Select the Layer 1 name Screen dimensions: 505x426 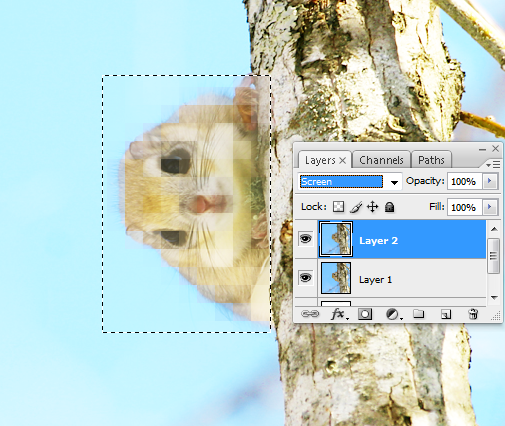coord(375,279)
